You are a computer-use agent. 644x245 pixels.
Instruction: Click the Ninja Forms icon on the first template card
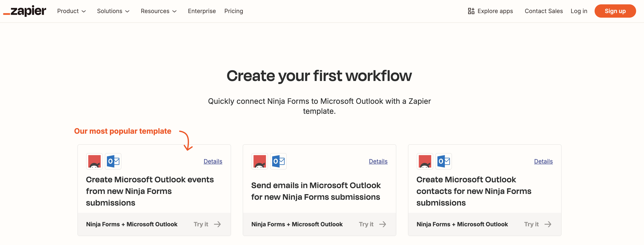tap(94, 161)
